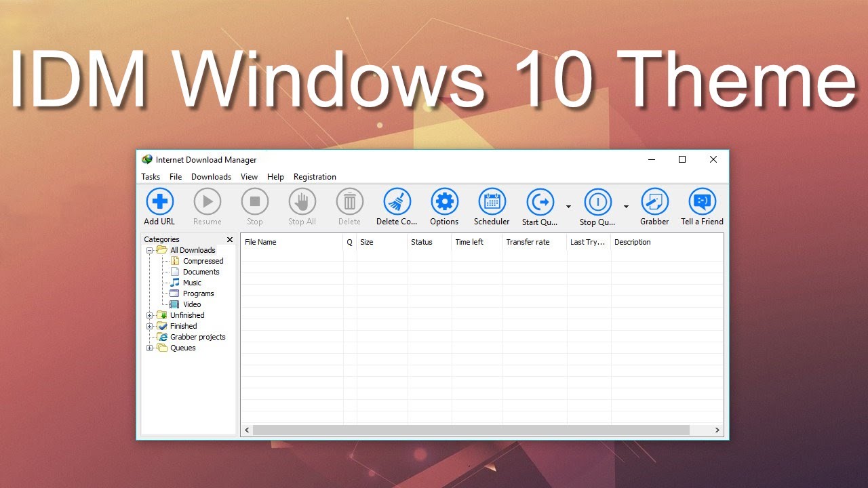868x488 pixels.
Task: Open Start Queue dropdown arrow
Action: [568, 207]
